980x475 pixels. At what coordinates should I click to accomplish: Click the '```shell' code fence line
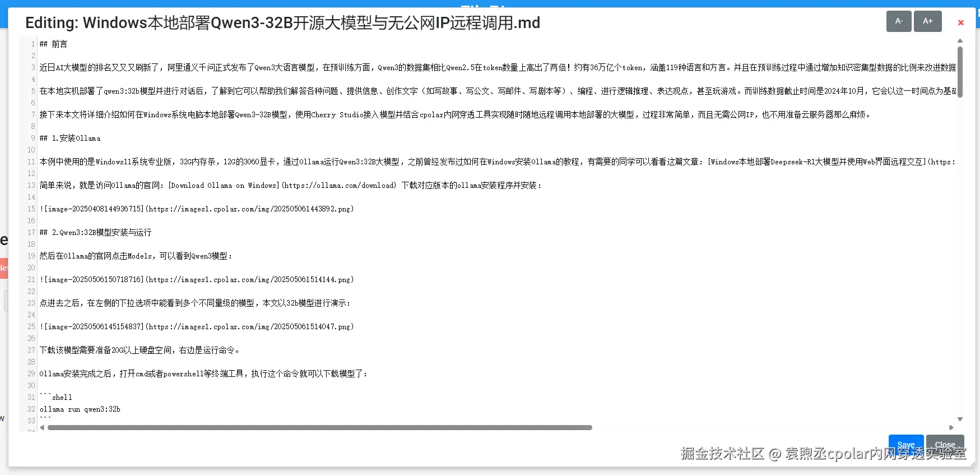click(56, 397)
